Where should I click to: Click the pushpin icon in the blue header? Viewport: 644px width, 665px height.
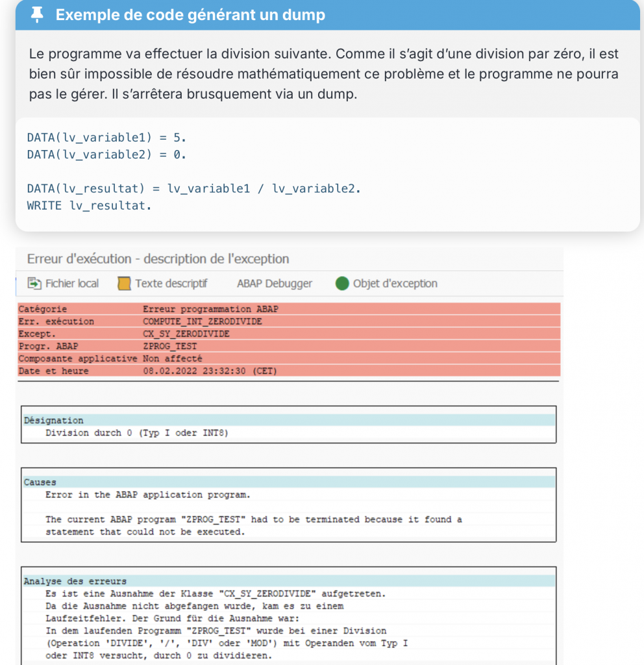pos(37,15)
